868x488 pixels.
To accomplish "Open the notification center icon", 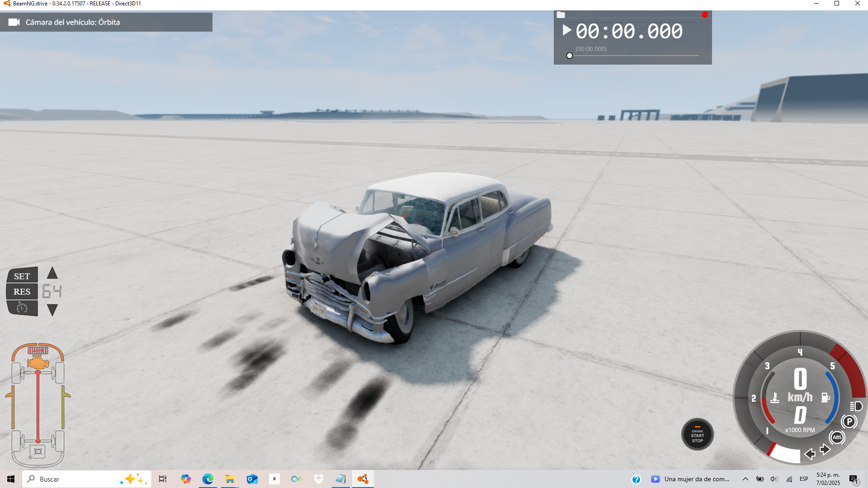I will point(854,479).
